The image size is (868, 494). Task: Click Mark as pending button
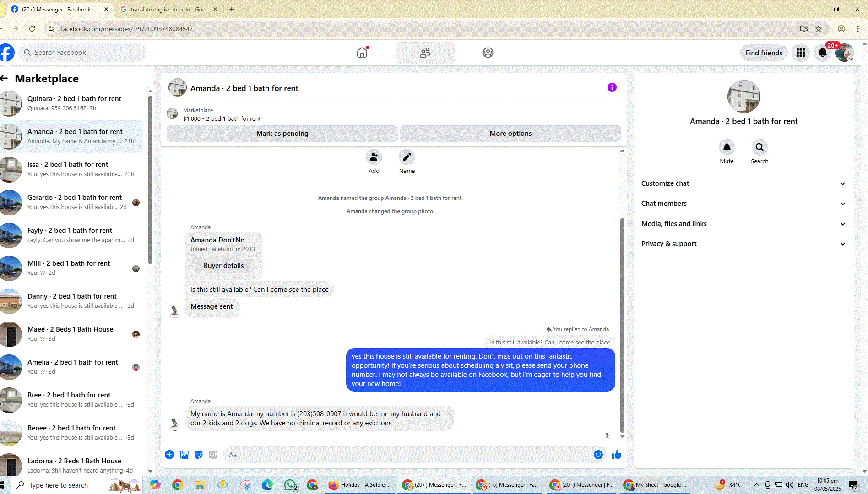[x=282, y=134]
